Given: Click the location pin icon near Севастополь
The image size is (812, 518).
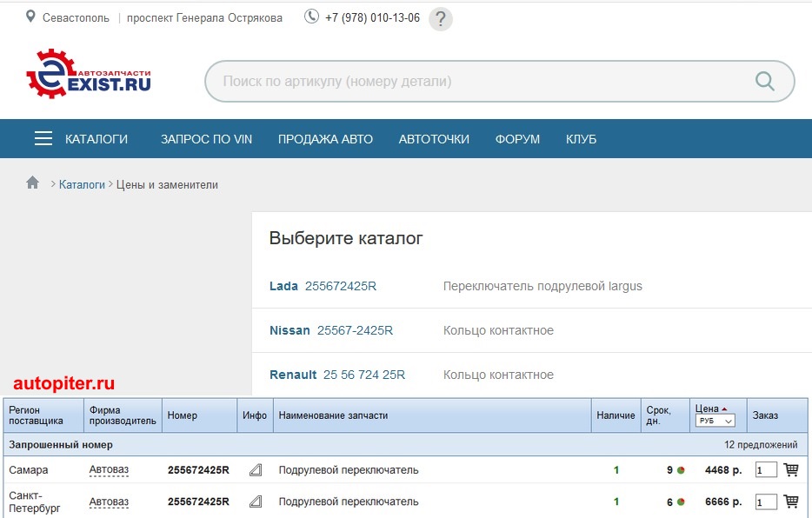Looking at the screenshot, I should (x=30, y=17).
